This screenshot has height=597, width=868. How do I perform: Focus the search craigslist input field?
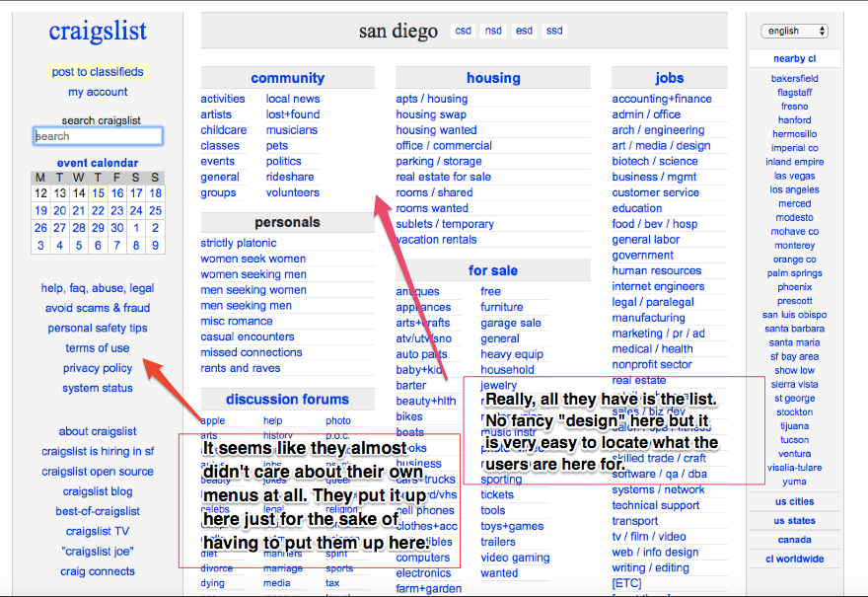click(x=98, y=136)
